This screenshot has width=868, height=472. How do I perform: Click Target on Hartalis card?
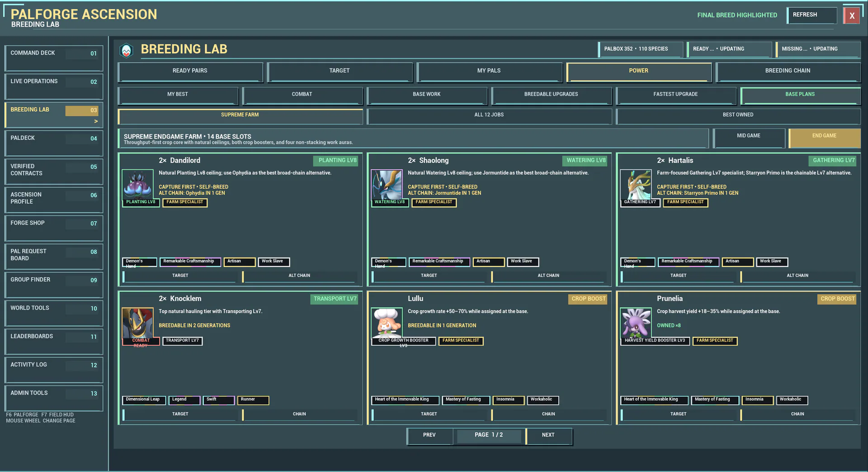tap(678, 277)
